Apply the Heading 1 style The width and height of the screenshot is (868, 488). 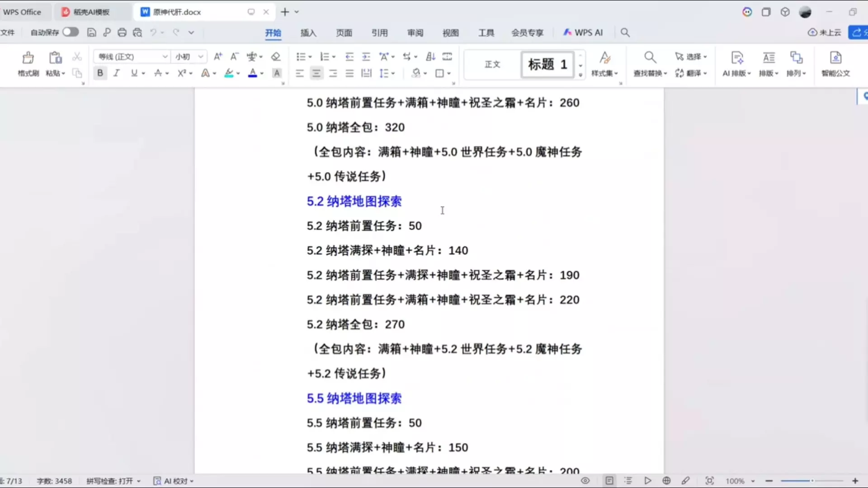pos(547,64)
